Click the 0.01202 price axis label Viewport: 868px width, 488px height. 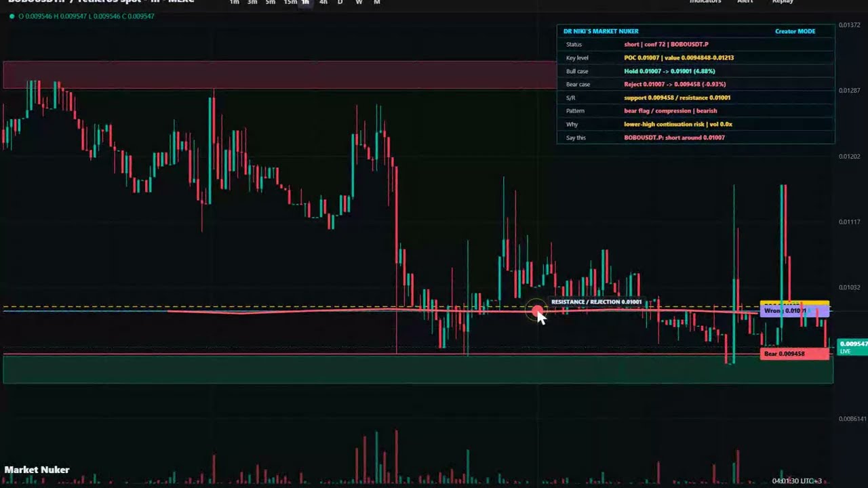point(850,157)
